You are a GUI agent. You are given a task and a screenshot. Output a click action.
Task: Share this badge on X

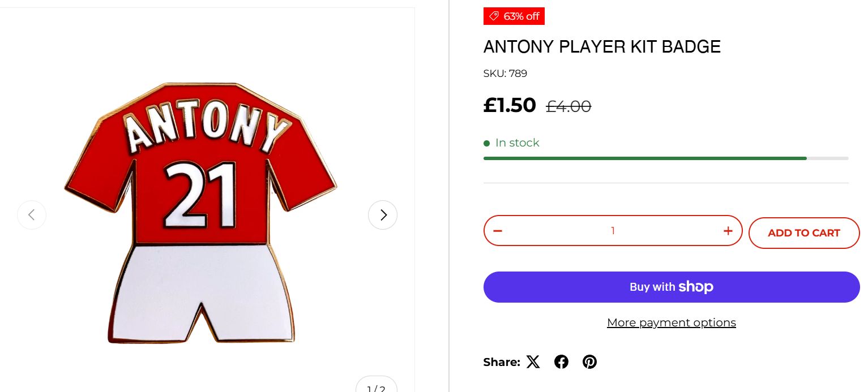pos(533,362)
